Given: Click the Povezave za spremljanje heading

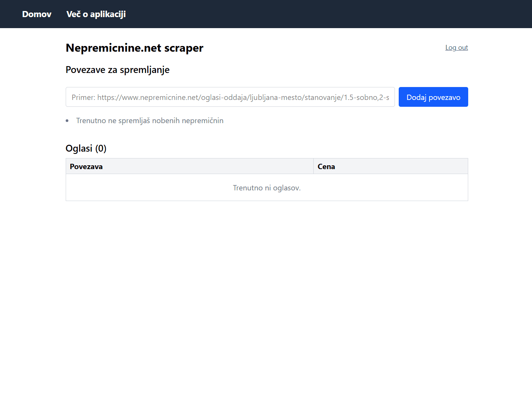Looking at the screenshot, I should pyautogui.click(x=117, y=70).
